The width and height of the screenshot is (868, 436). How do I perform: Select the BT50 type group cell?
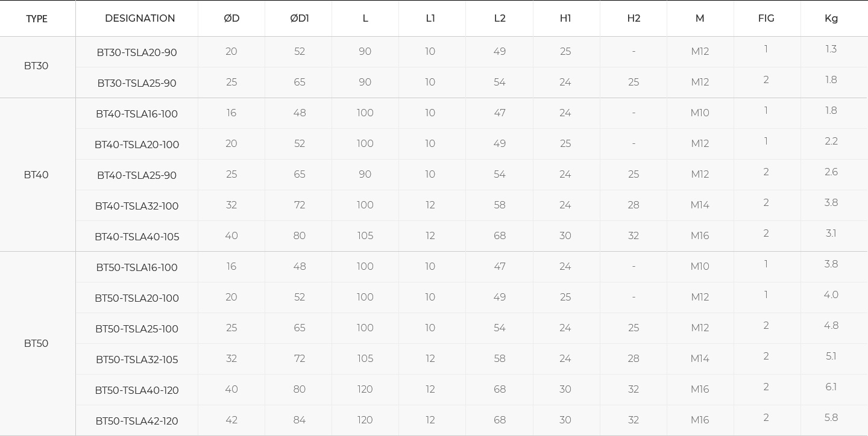tap(36, 343)
